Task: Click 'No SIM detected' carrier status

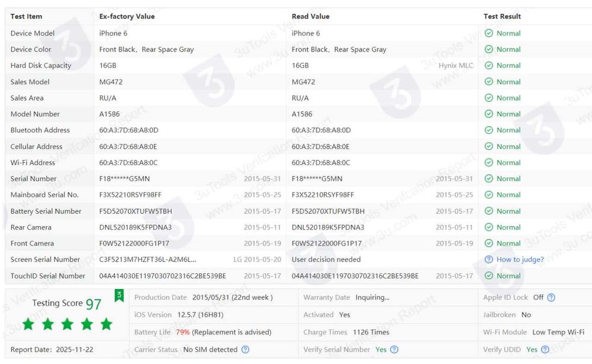Action: [210, 350]
